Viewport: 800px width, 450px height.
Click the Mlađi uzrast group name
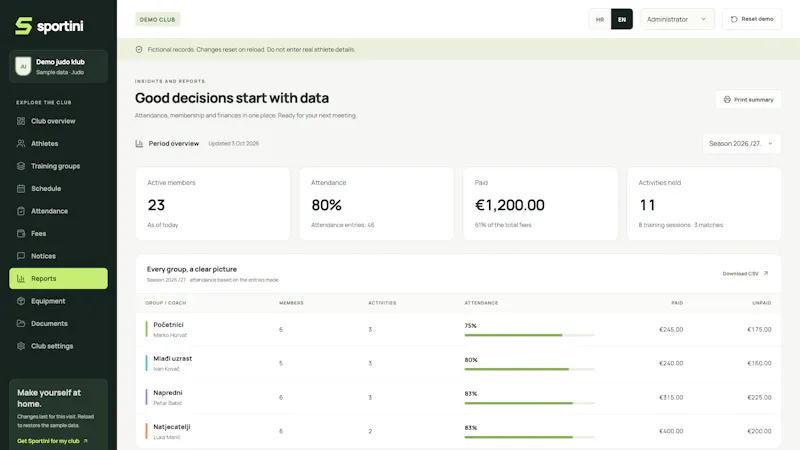pyautogui.click(x=172, y=358)
